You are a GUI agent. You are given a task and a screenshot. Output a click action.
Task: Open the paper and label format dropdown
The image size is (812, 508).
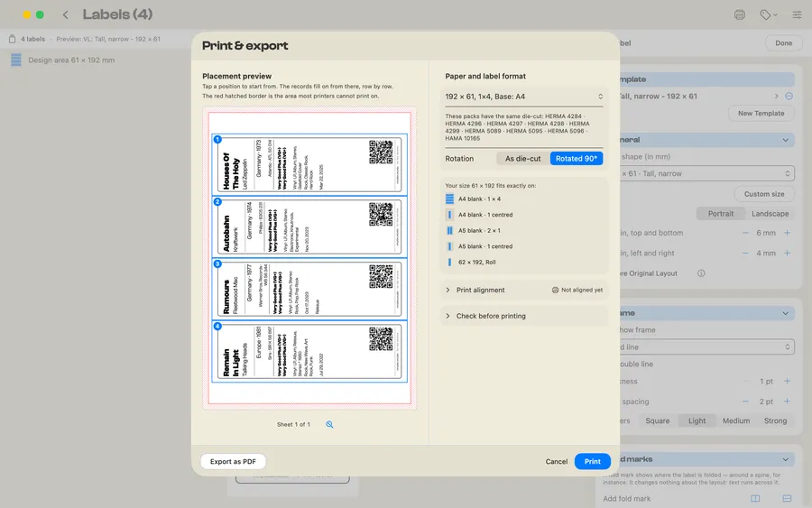point(524,97)
